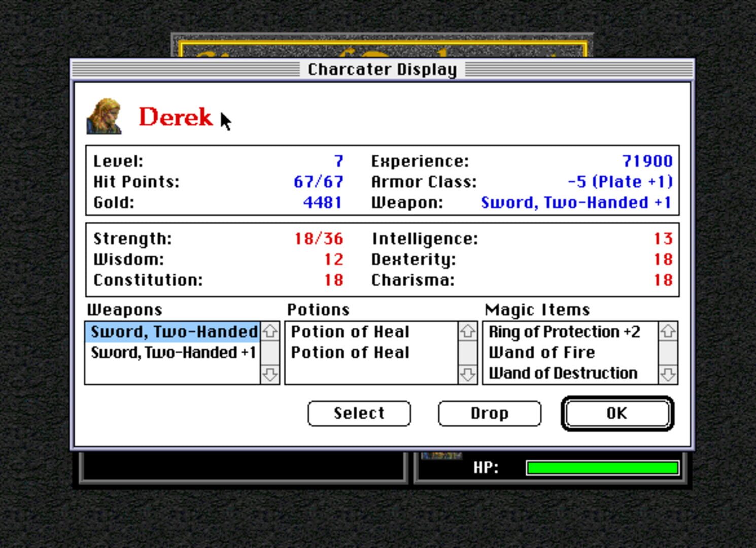Select Wand of Fire
The width and height of the screenshot is (756, 548).
(541, 352)
